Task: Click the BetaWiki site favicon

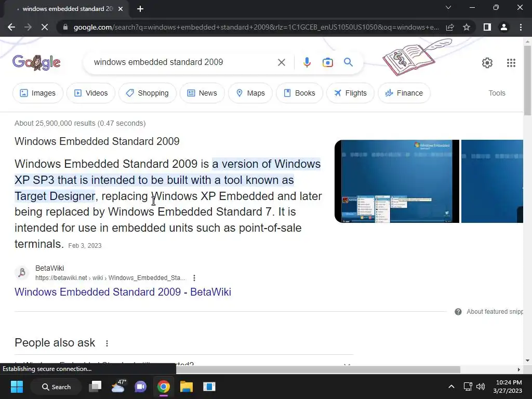Action: (22, 272)
